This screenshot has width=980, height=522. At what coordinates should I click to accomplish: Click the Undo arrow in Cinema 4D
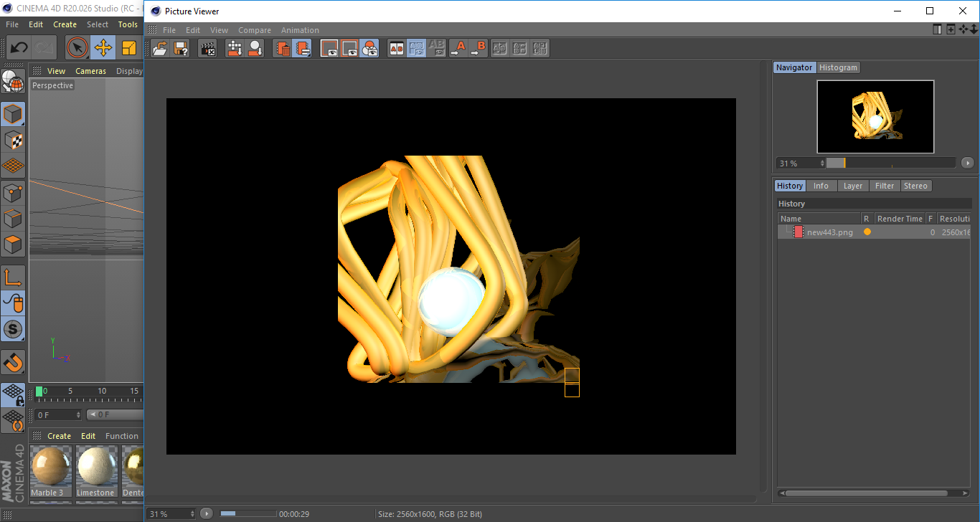pos(19,48)
